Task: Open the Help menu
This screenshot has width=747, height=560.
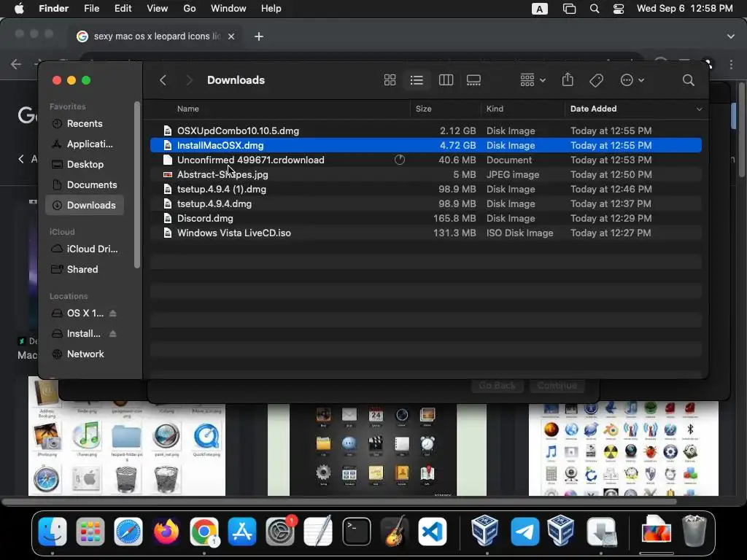Action: click(271, 9)
